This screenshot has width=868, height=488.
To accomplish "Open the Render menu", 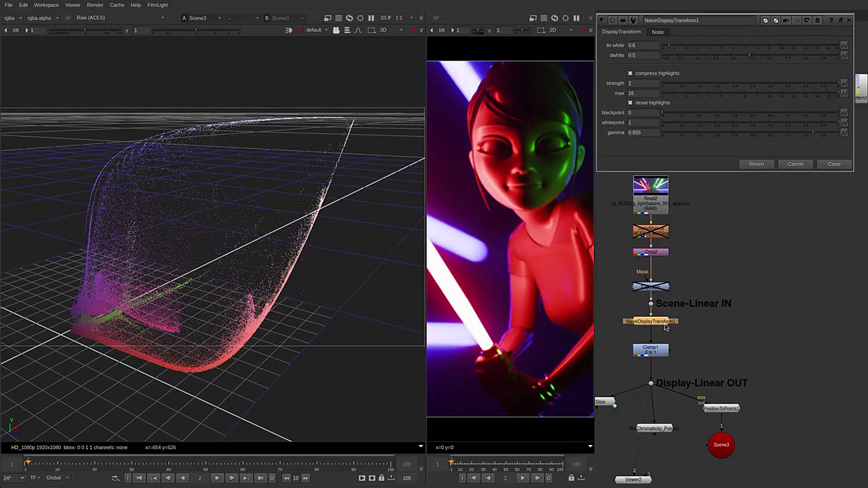I will pyautogui.click(x=95, y=5).
